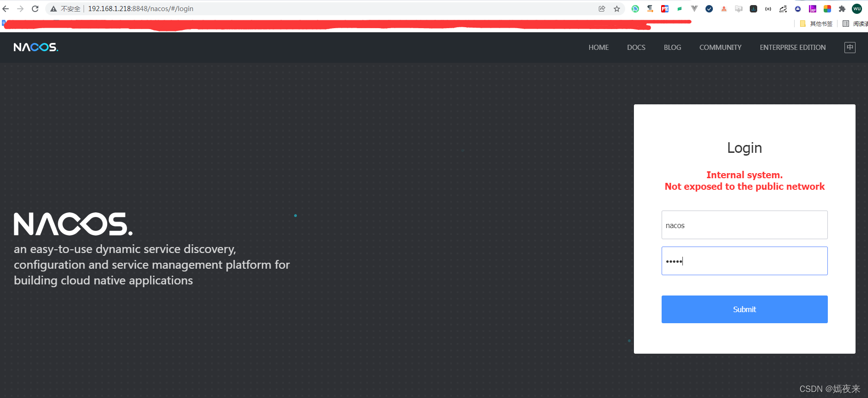Viewport: 868px width, 398px height.
Task: Focus the password field
Action: pyautogui.click(x=744, y=261)
